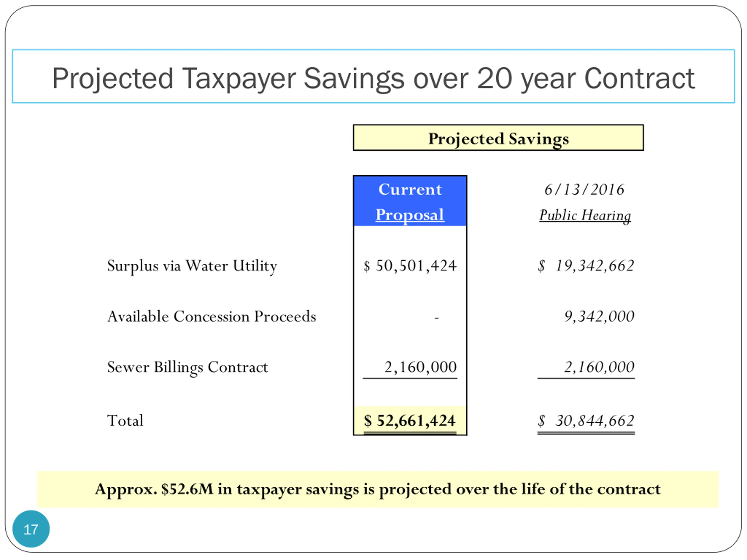The height and width of the screenshot is (560, 747).
Task: Click the slide title about Projected Taxpayer Savings
Action: (373, 78)
